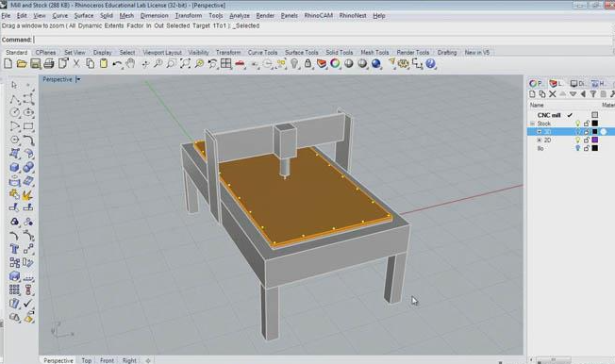Click the Extents option in command prompt
The image size is (615, 364).
(x=114, y=25)
